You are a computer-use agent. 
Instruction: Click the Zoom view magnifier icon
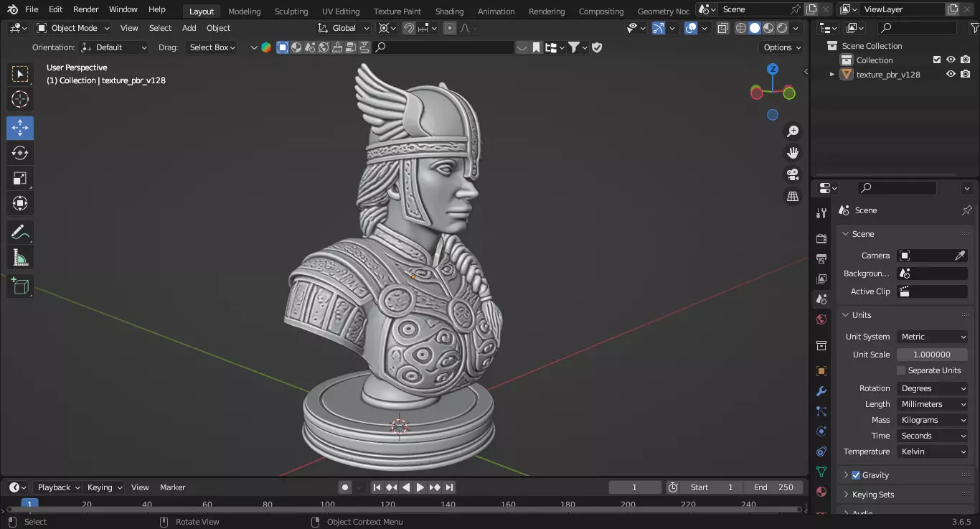(793, 131)
